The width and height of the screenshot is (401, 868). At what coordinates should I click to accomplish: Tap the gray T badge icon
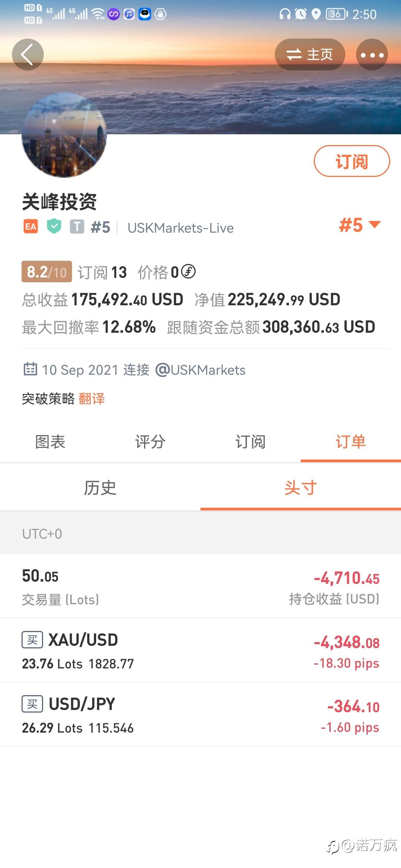tap(77, 226)
